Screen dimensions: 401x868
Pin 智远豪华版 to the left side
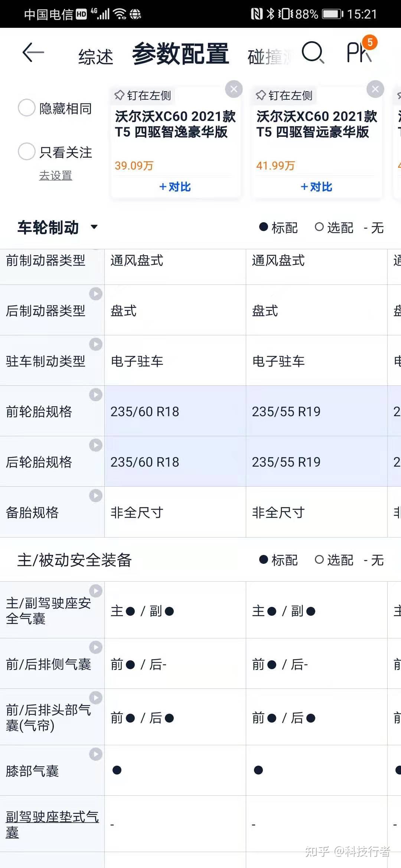(x=284, y=96)
